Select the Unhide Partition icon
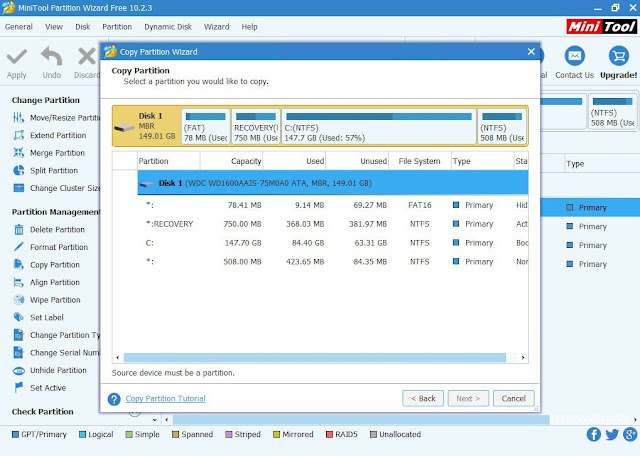Viewport: 640px width, 456px height. tap(18, 370)
